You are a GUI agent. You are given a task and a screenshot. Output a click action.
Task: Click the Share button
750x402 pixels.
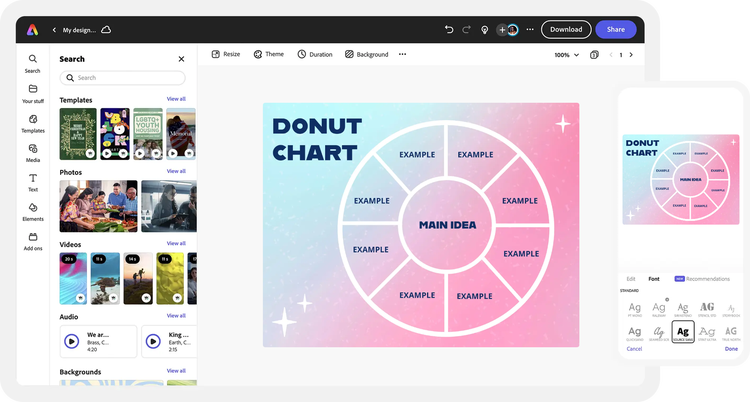616,30
